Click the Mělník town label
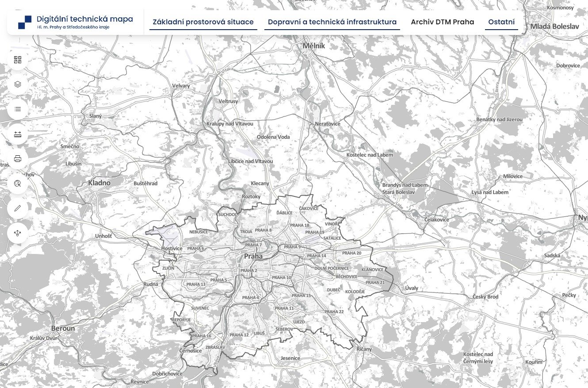Image resolution: width=588 pixels, height=388 pixels. coord(314,46)
